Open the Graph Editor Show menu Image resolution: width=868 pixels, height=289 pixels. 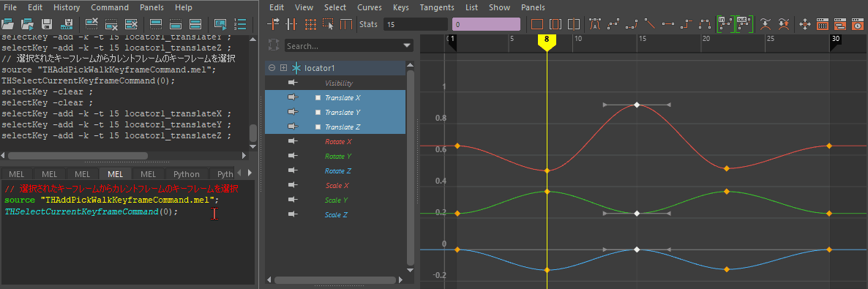tap(499, 7)
